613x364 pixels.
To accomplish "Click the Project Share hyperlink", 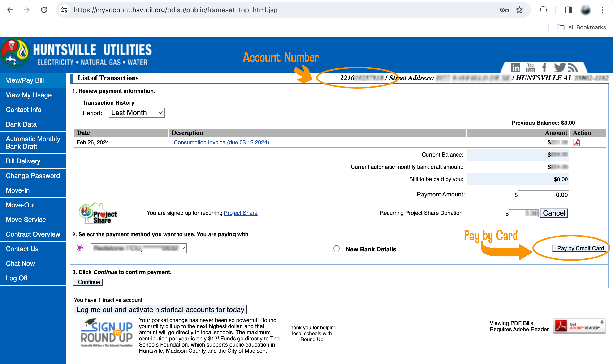I will 240,213.
